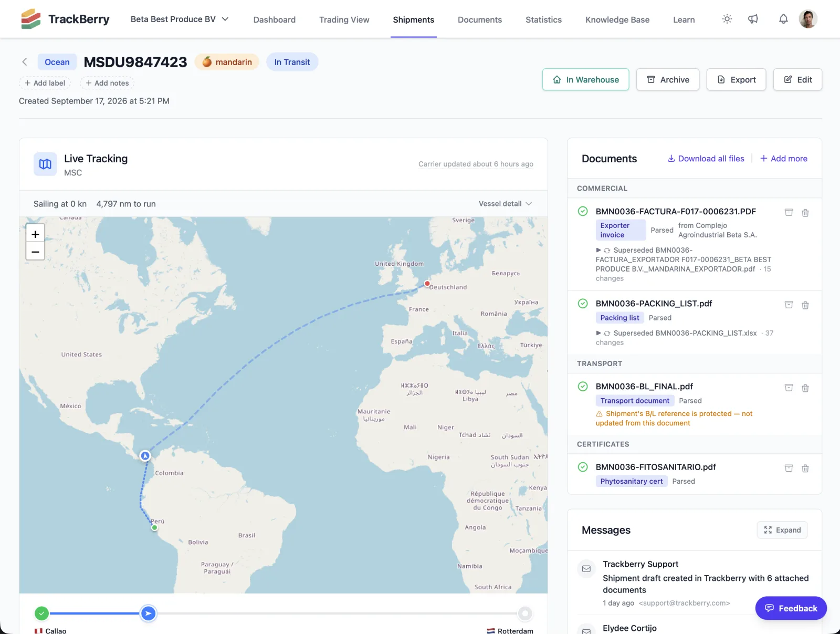Screen dimensions: 840x634
Task: Toggle the light/dark theme sun icon
Action: click(727, 19)
